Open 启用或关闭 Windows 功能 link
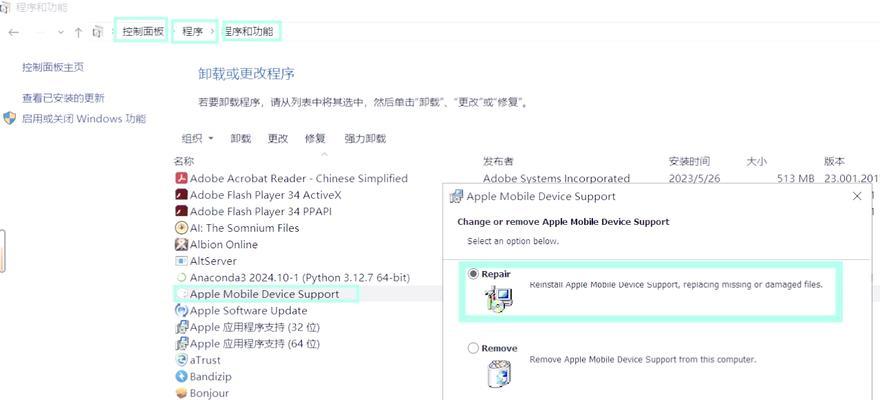The width and height of the screenshot is (880, 400). [84, 118]
